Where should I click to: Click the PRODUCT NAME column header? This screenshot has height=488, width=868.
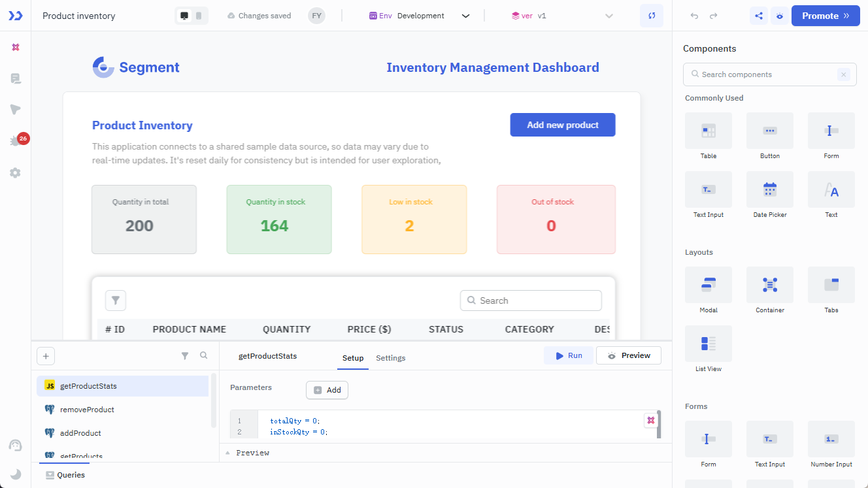tap(190, 329)
